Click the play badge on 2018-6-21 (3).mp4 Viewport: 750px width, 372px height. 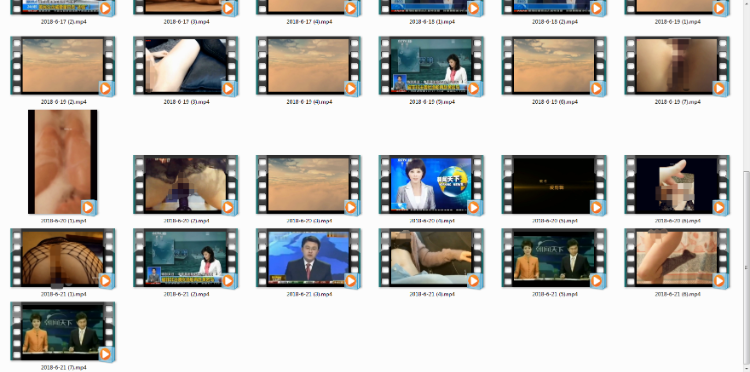pos(351,281)
